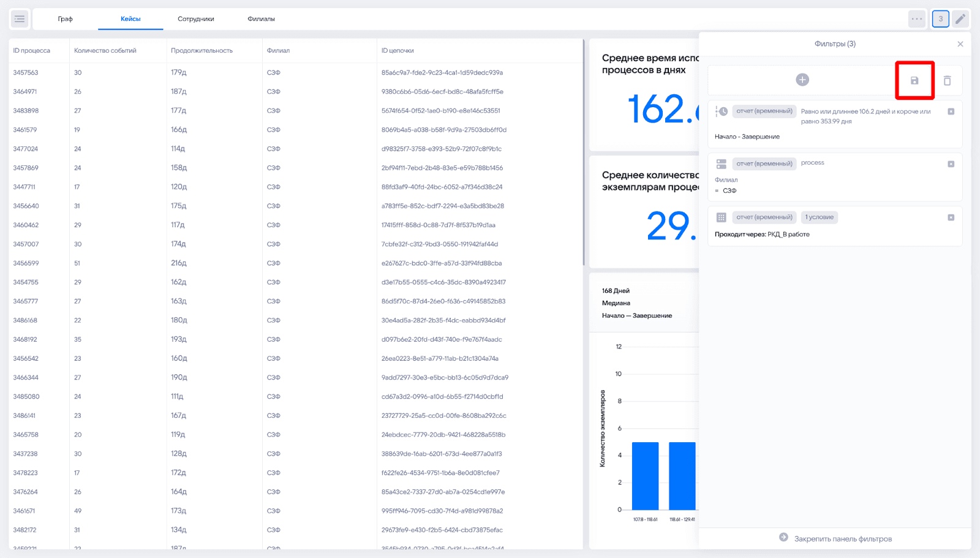Select process ID 3457869
The height and width of the screenshot is (558, 980).
click(26, 168)
